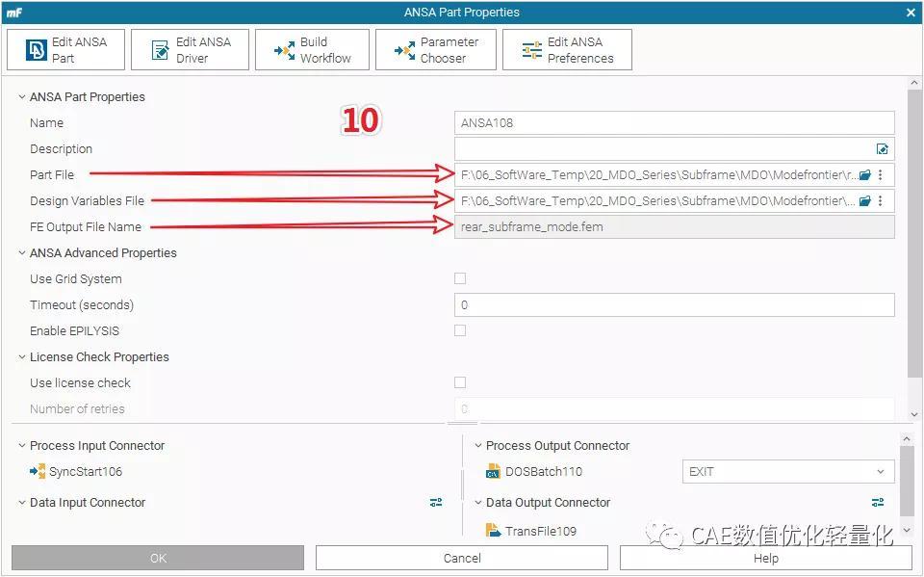Open the Design Variables File three-dot menu
924x577 pixels.
tap(881, 201)
